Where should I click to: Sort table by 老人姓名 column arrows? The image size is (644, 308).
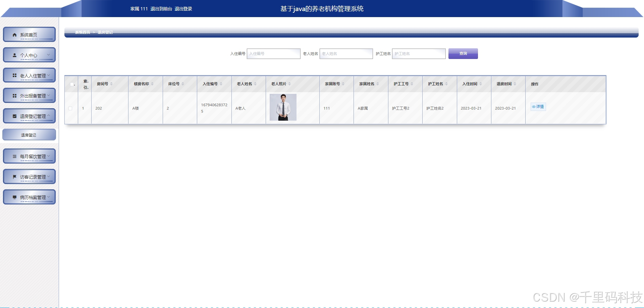tap(255, 84)
